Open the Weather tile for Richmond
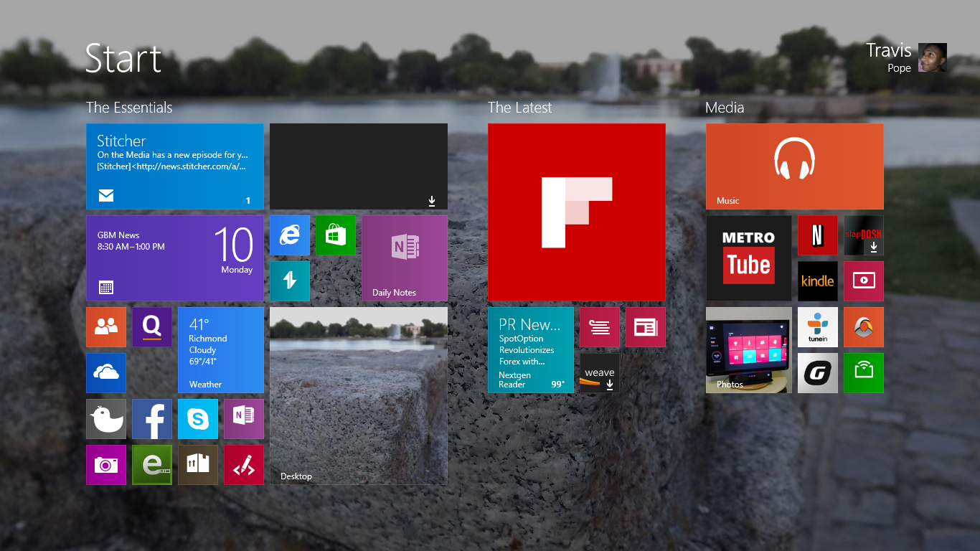 point(221,350)
